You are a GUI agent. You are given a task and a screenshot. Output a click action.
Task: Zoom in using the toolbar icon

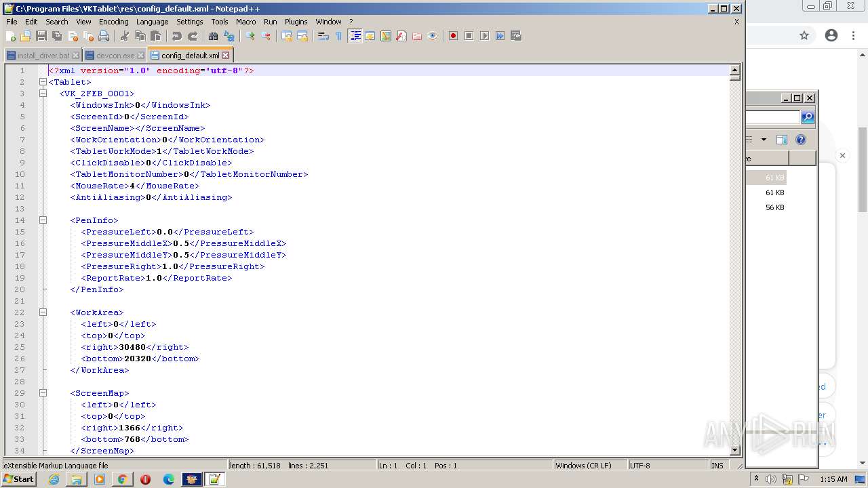[x=250, y=36]
